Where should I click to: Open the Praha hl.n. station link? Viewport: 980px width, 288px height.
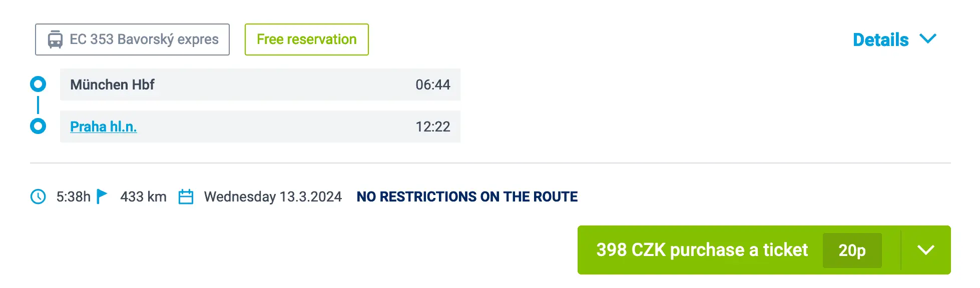click(103, 126)
